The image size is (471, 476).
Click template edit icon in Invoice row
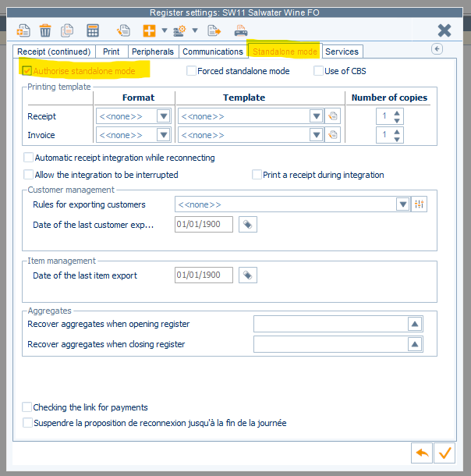coord(333,135)
